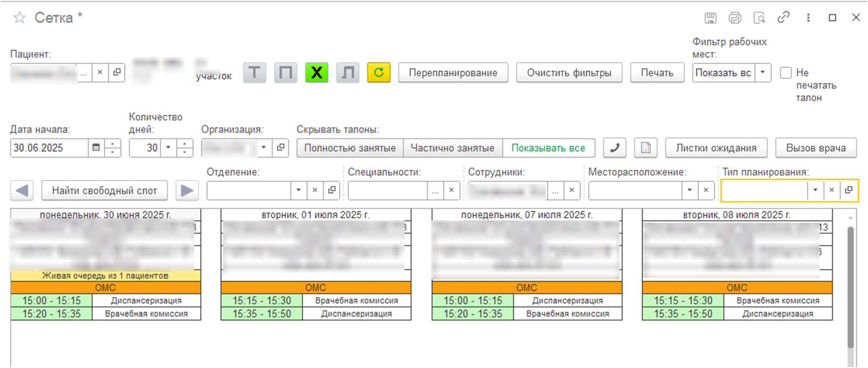
Task: Select the 15:00 - 15:15 slot on 30 июня
Action: [51, 300]
